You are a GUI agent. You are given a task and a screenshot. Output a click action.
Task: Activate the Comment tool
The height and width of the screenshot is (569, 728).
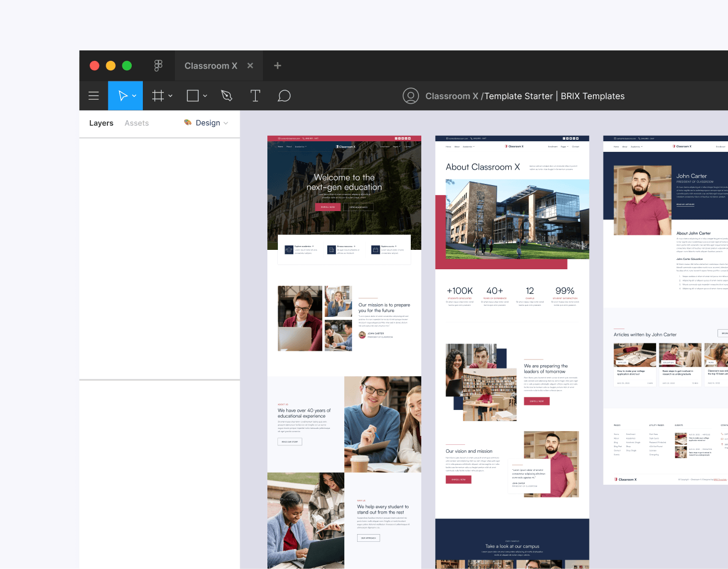(284, 95)
